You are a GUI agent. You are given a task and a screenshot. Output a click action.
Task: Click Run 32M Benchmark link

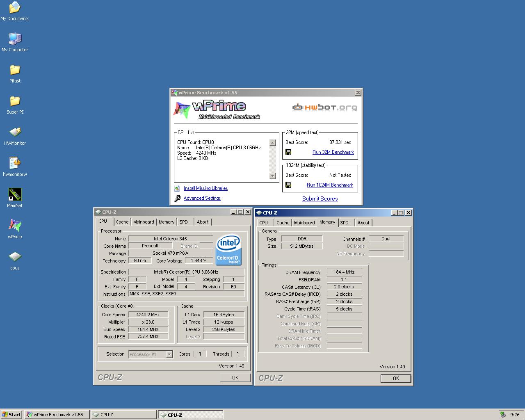(x=333, y=152)
